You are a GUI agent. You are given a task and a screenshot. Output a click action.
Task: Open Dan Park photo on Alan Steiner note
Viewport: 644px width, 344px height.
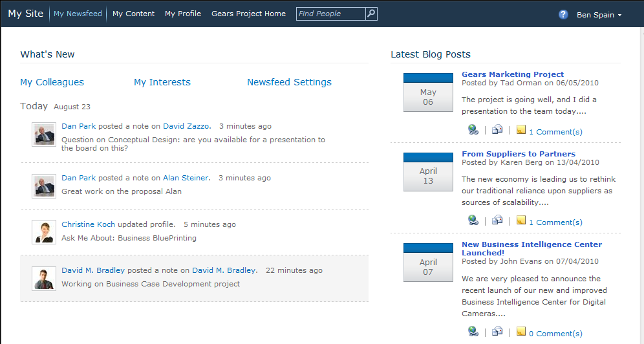44,186
